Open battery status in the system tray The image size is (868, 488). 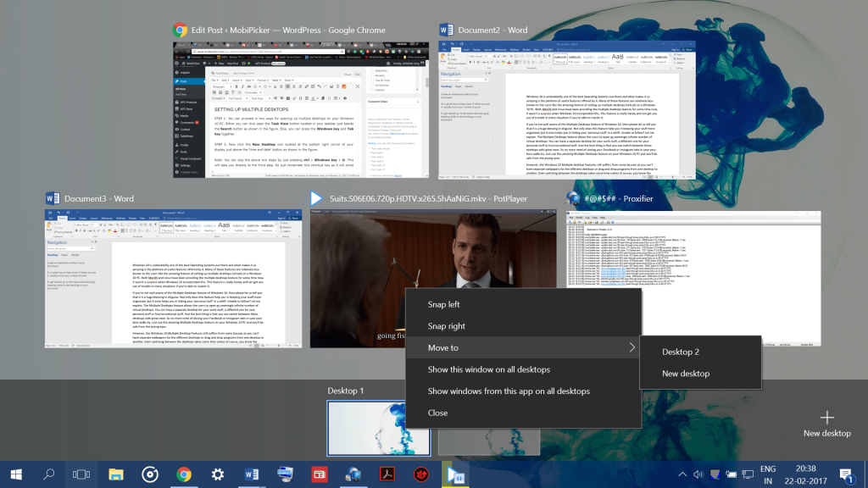pos(732,474)
